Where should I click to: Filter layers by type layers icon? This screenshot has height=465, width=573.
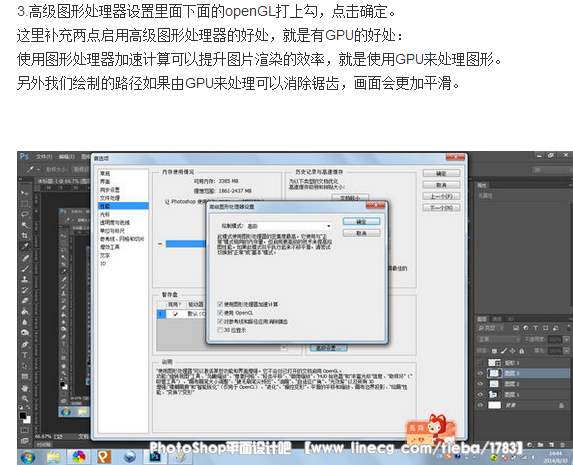536,328
